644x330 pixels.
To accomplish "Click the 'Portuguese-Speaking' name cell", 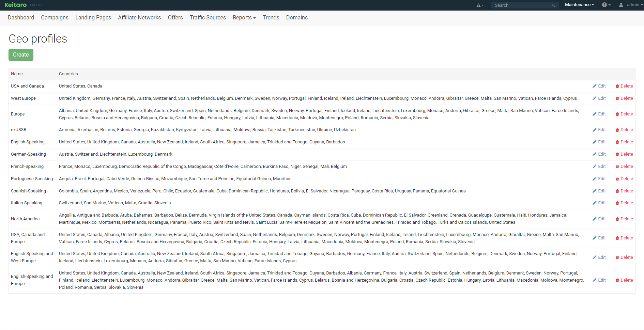I will tap(32, 179).
